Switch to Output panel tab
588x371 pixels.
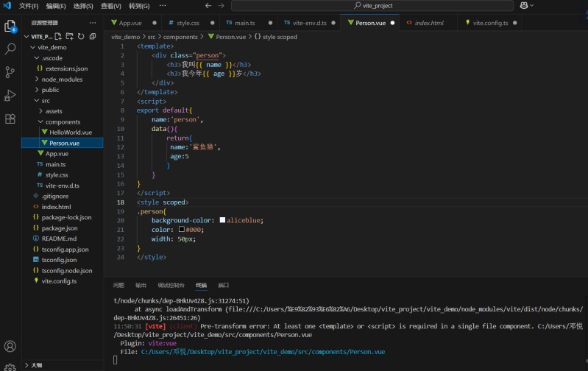141,285
